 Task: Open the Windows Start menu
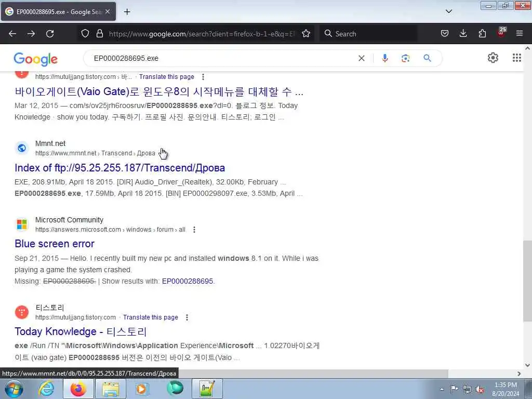coord(14,389)
